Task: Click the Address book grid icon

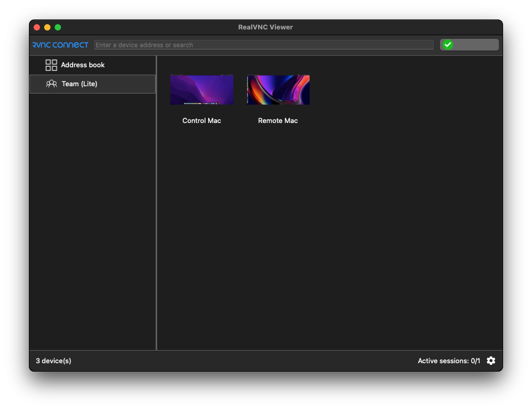Action: [x=51, y=65]
